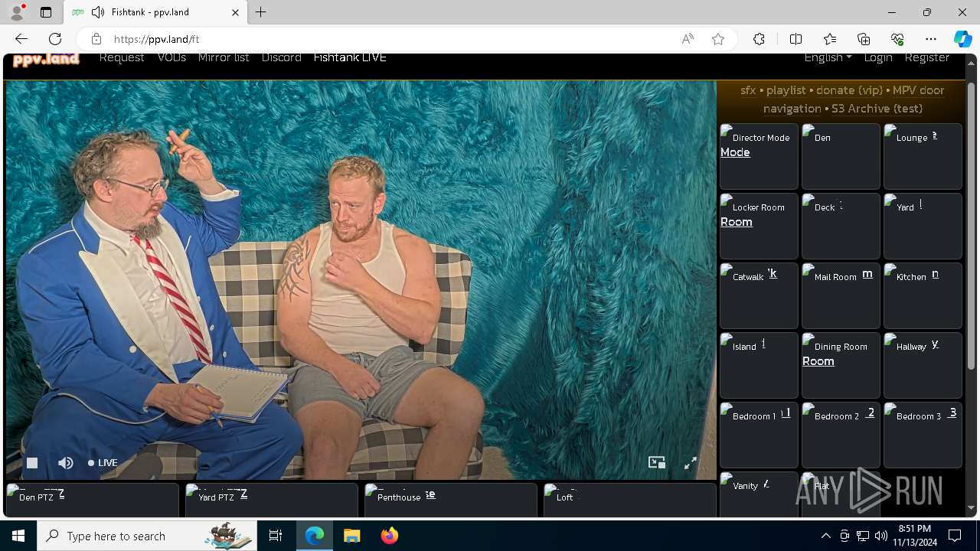Switch to the Bedroom 1 camera
Image resolution: width=980 pixels, height=551 pixels.
tap(759, 435)
